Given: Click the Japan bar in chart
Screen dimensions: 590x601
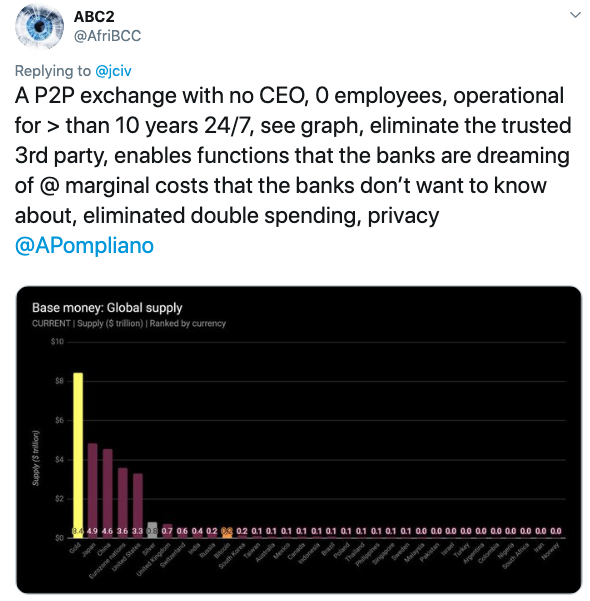Looking at the screenshot, I should point(92,490).
